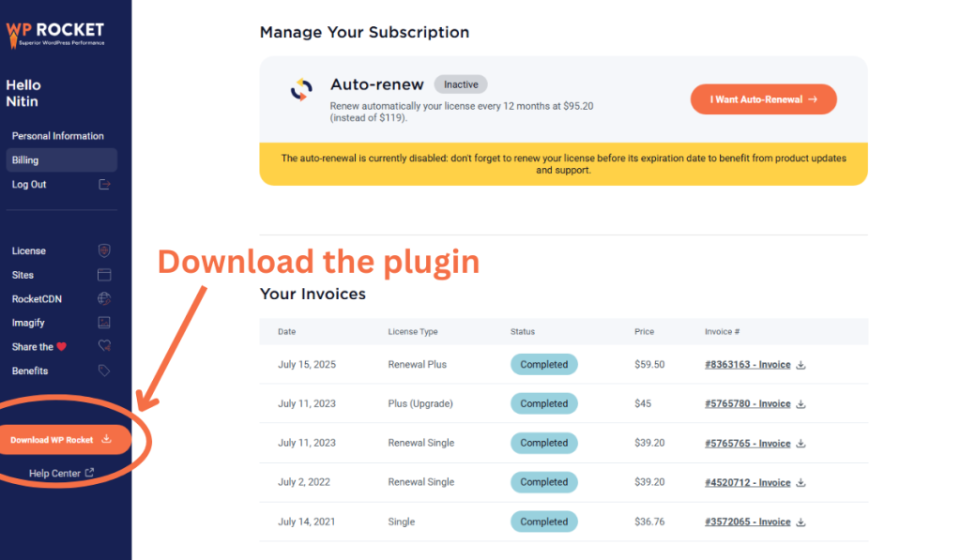
Task: Click the Benefits tag icon
Action: (104, 371)
